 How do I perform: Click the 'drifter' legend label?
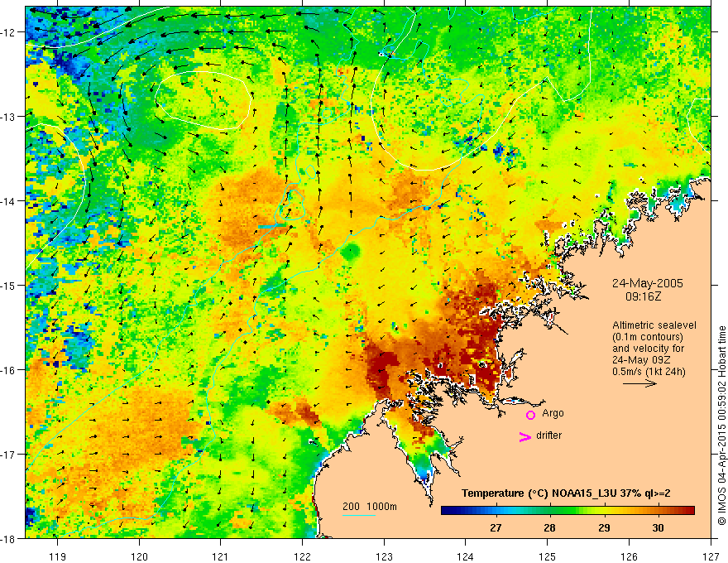tap(548, 435)
